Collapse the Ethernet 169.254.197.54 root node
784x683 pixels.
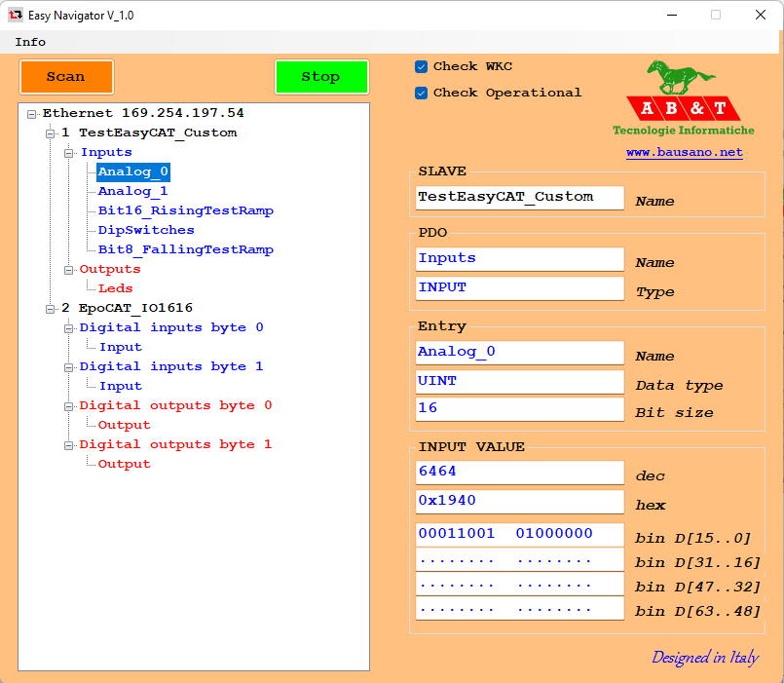pos(32,114)
